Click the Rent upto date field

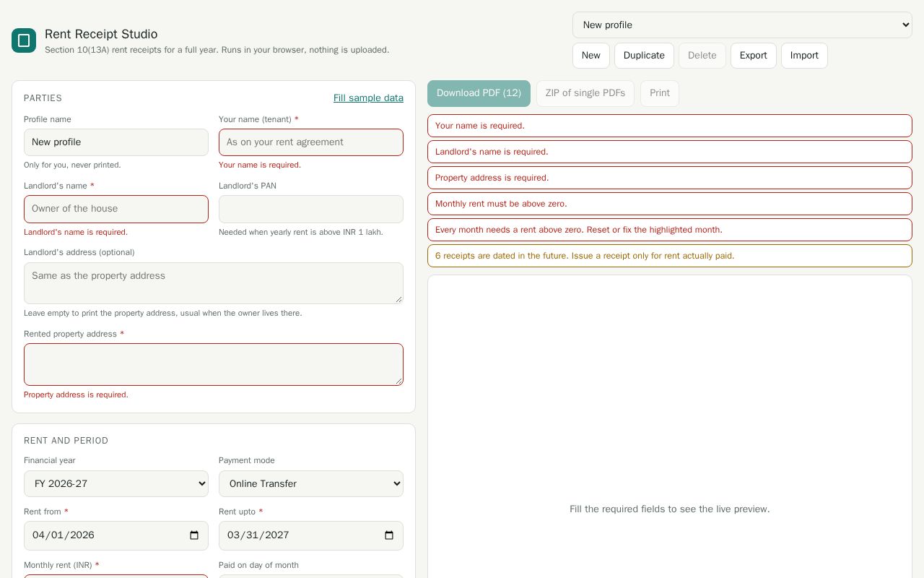311,535
